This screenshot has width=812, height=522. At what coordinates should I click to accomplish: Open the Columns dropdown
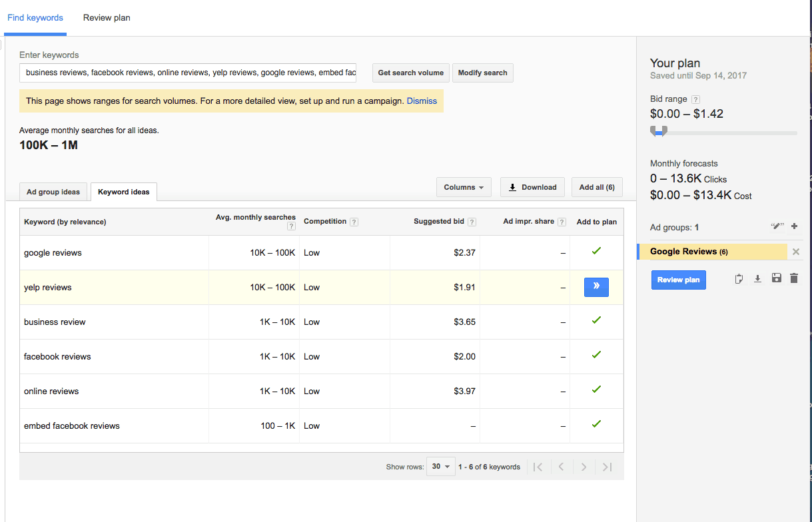point(464,187)
